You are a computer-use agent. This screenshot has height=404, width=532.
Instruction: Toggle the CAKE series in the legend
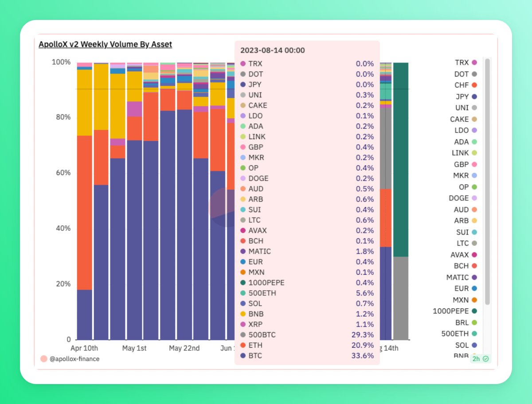click(464, 119)
